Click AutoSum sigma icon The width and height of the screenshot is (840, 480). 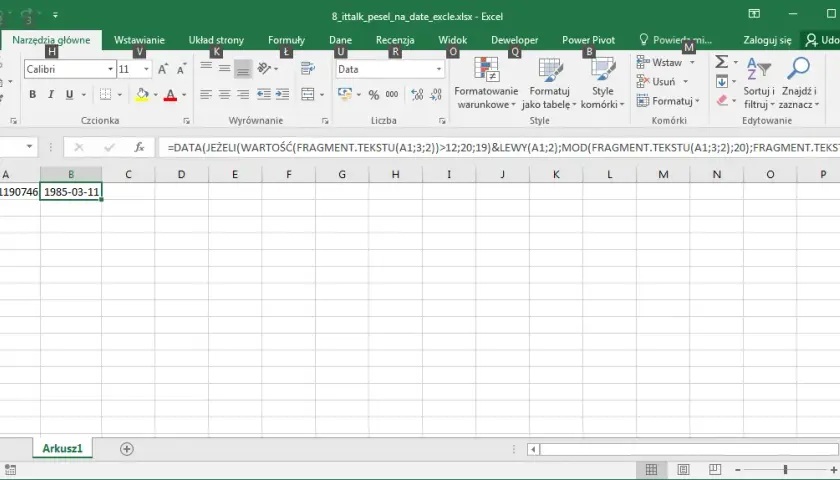click(722, 62)
